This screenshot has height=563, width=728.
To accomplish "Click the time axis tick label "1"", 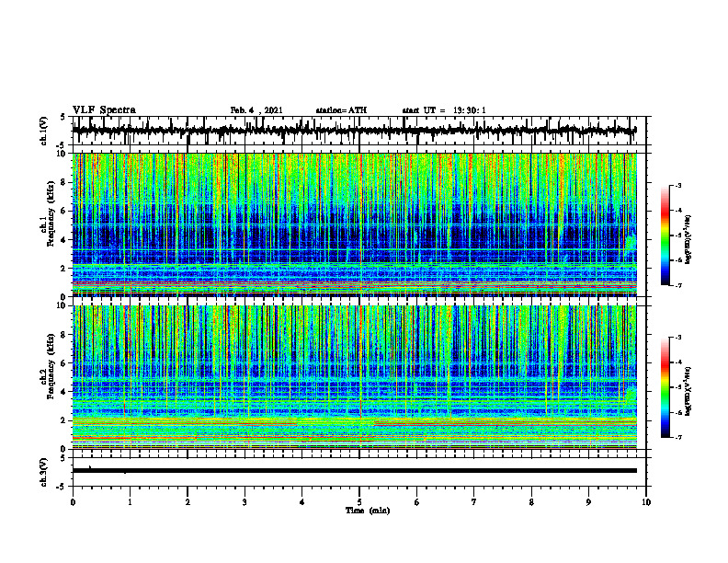I will 130,502.
